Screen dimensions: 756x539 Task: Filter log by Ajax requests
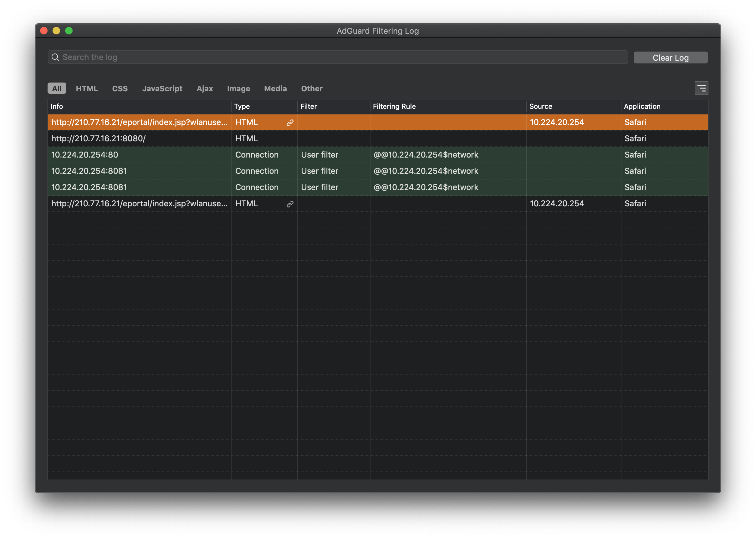tap(205, 88)
